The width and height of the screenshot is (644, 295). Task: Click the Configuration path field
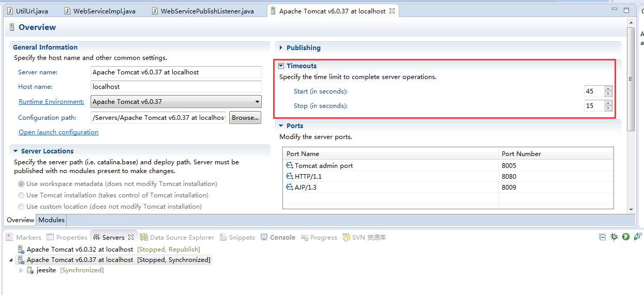click(x=158, y=118)
